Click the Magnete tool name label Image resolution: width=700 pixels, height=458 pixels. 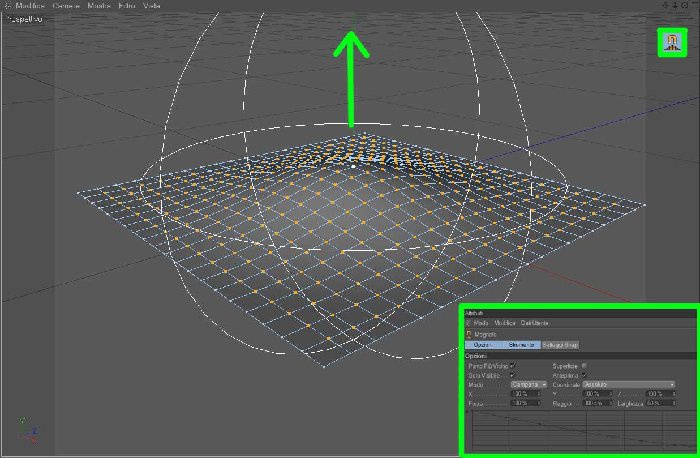coord(485,334)
